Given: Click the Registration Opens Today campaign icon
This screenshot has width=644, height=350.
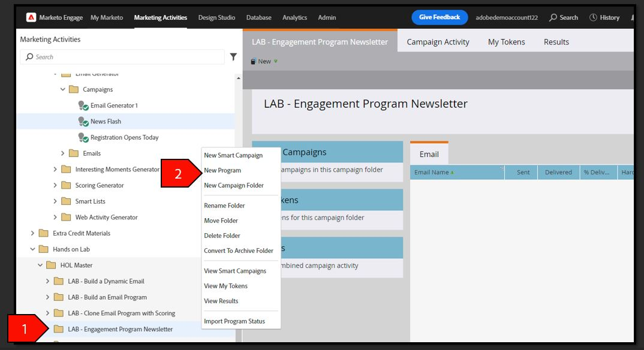Looking at the screenshot, I should [83, 137].
